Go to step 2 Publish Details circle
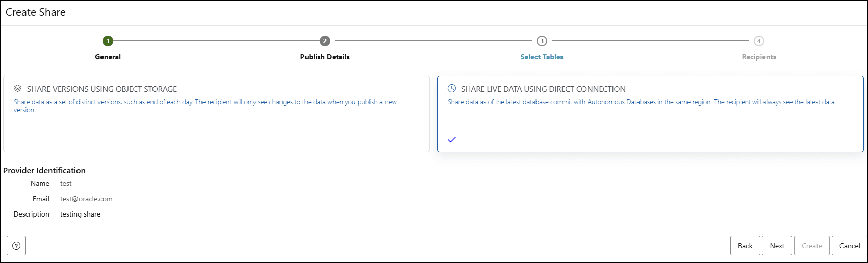Screen dimensions: 868x263 pos(325,41)
